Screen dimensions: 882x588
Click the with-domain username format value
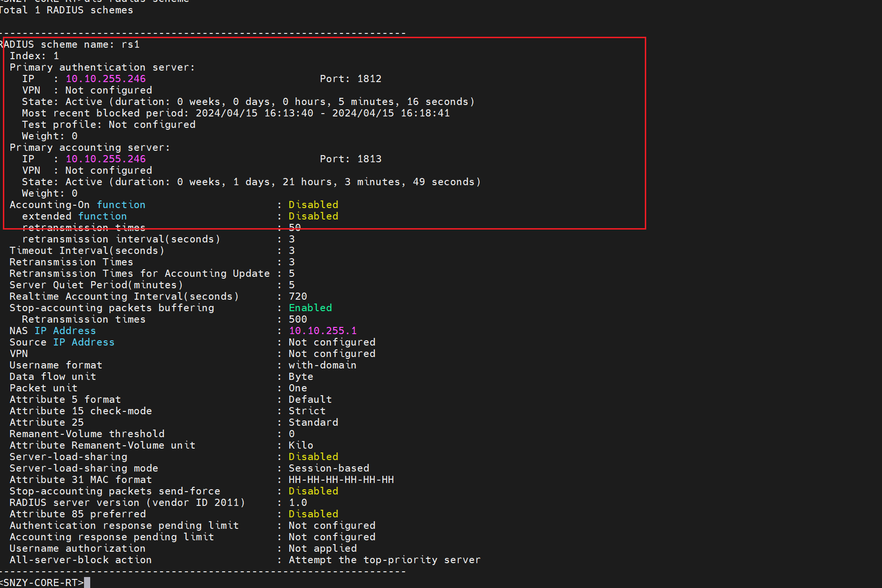tap(322, 365)
